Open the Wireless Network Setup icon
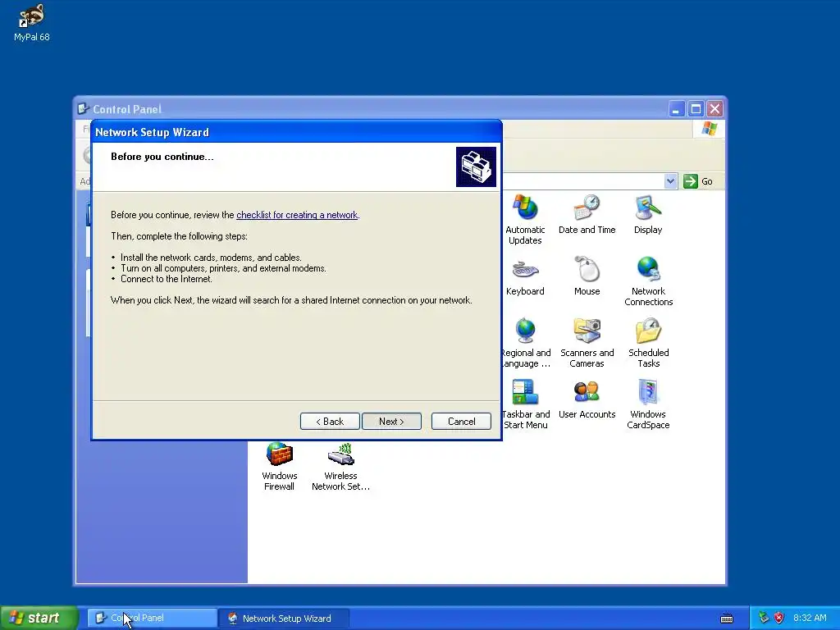The width and height of the screenshot is (840, 630). pos(340,466)
